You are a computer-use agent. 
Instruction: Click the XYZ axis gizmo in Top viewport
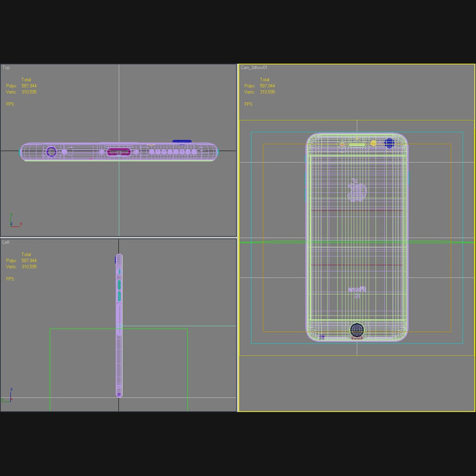(x=15, y=221)
